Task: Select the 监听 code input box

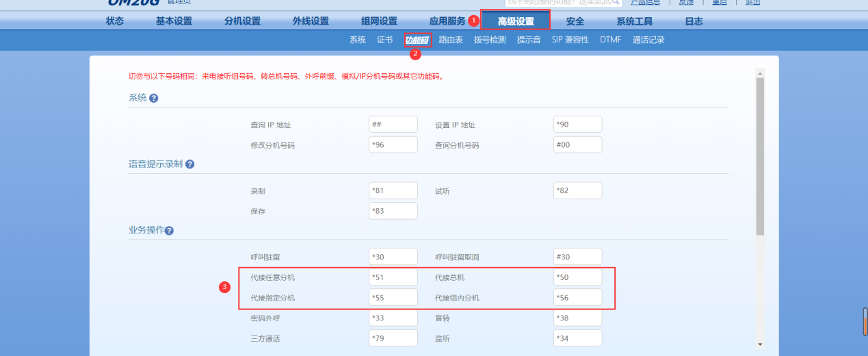Action: coord(577,338)
